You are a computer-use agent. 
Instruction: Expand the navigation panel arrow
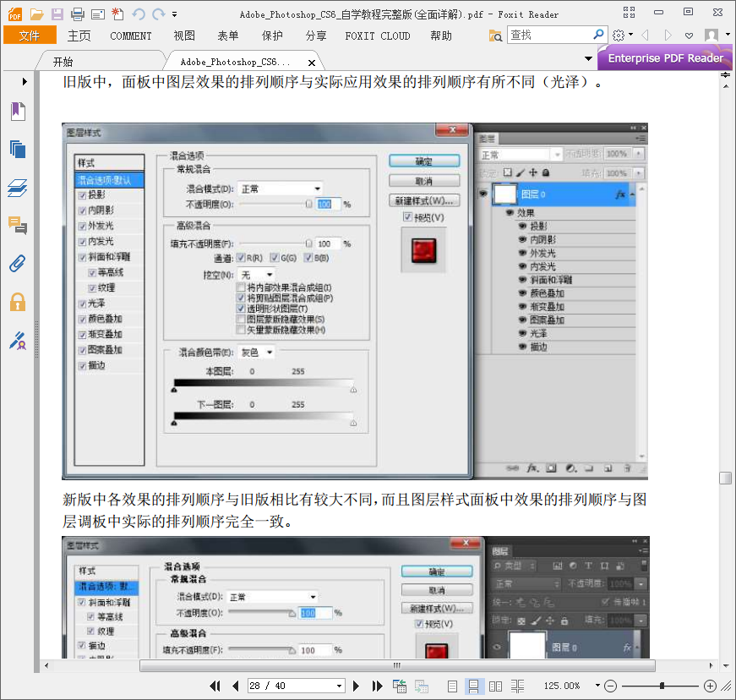click(25, 82)
